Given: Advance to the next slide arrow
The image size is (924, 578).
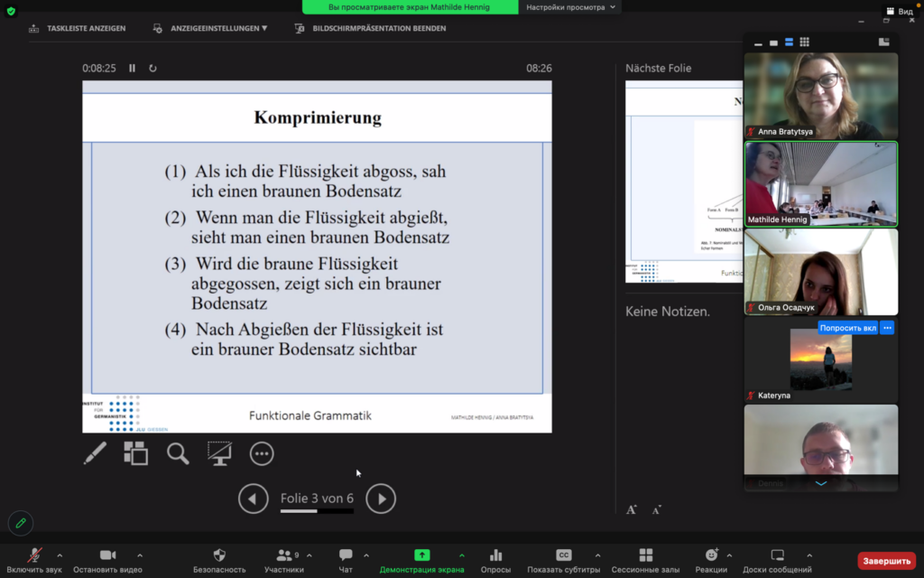Looking at the screenshot, I should [x=381, y=499].
